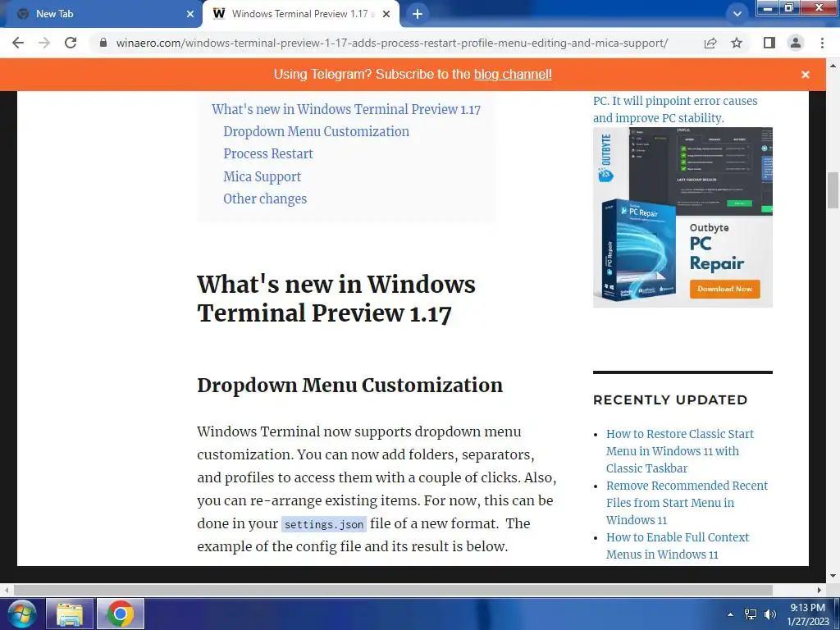The height and width of the screenshot is (630, 840).
Task: Click vertical scrollbar up arrow
Action: coord(833,66)
